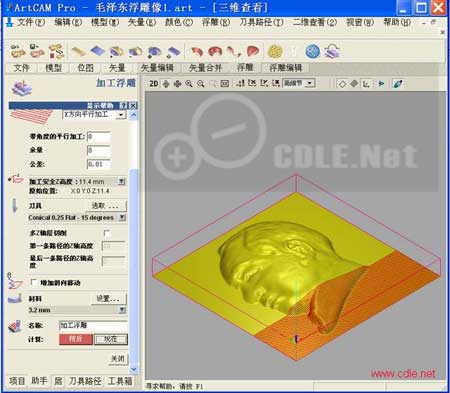Expand the Conical 0.25 Flat tool details
The width and height of the screenshot is (450, 393).
(122, 218)
